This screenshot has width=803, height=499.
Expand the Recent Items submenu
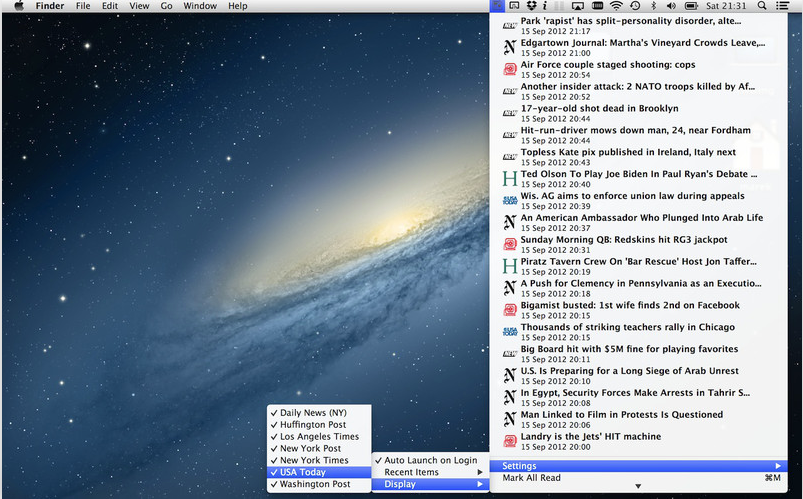click(430, 472)
